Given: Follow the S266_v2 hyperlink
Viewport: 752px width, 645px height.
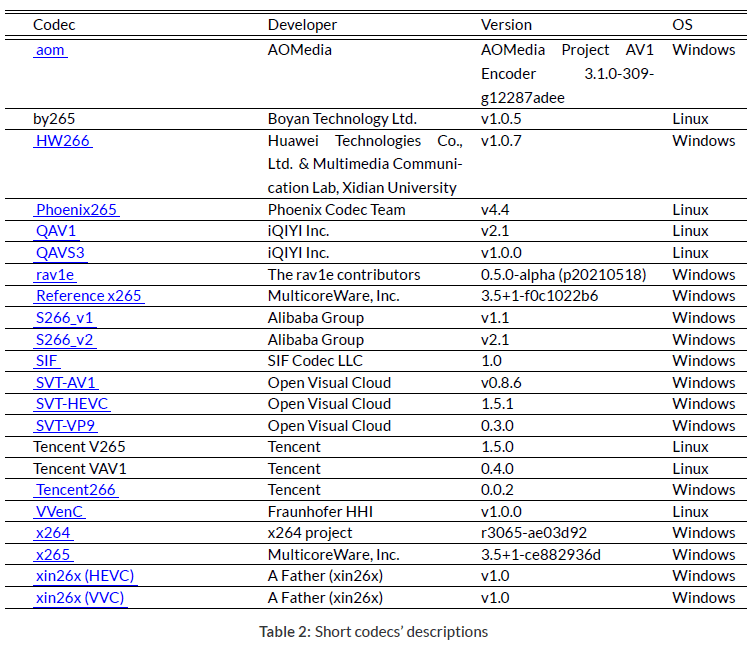Looking at the screenshot, I should pyautogui.click(x=65, y=340).
